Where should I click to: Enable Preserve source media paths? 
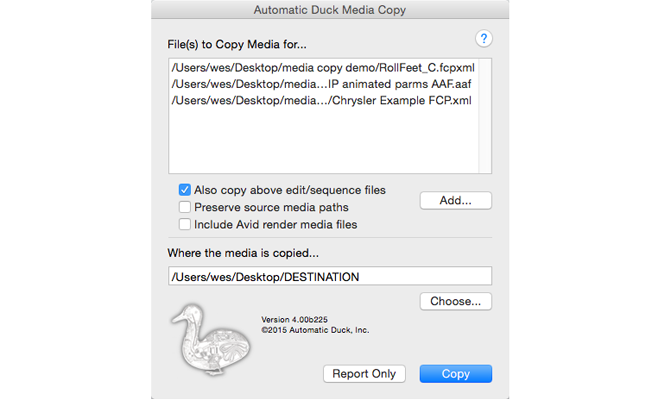coord(185,207)
